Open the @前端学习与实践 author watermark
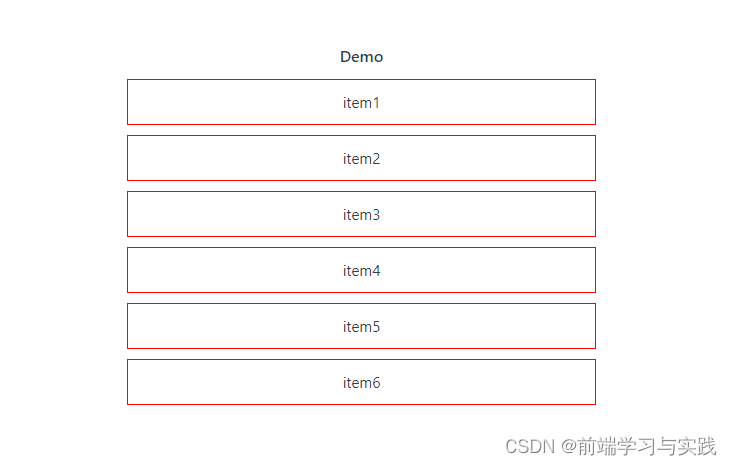This screenshot has height=465, width=732. [638, 446]
